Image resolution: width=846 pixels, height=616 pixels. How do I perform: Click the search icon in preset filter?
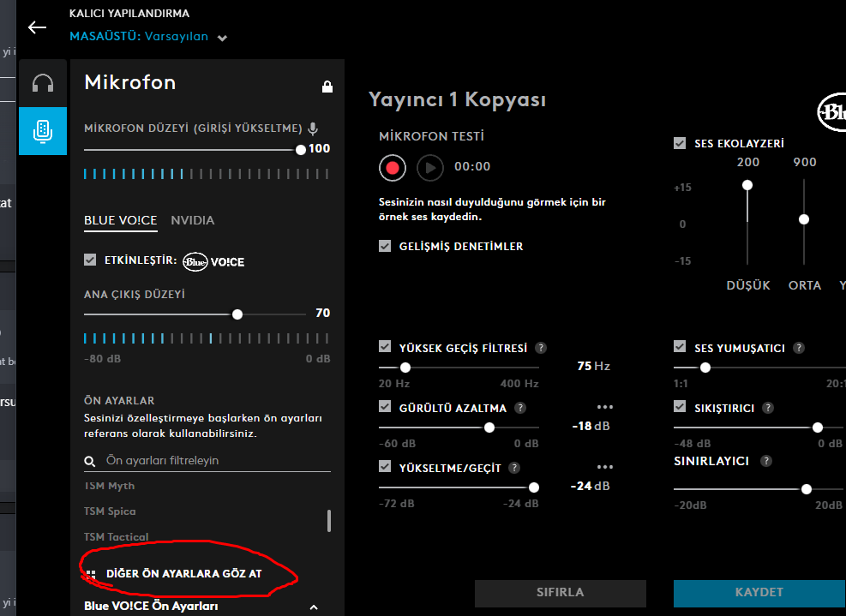tap(90, 461)
